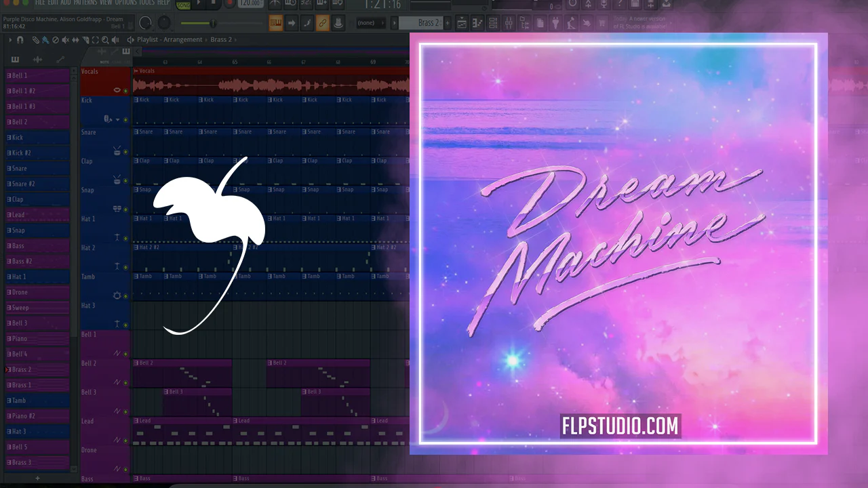Open the Channel rack view icon

tap(494, 23)
